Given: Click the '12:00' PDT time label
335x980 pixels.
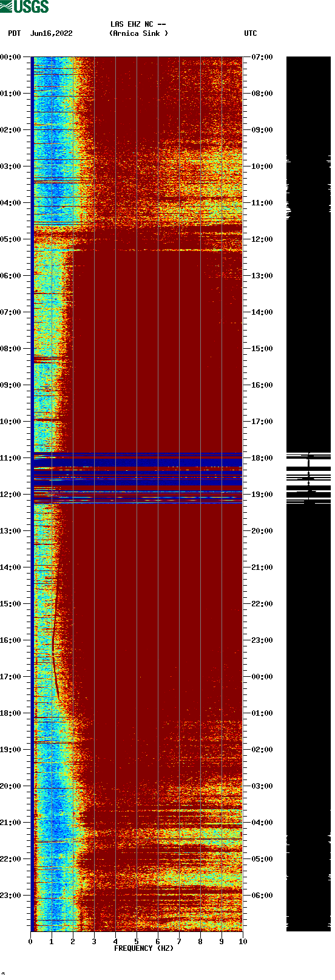Looking at the screenshot, I should pyautogui.click(x=10, y=495).
